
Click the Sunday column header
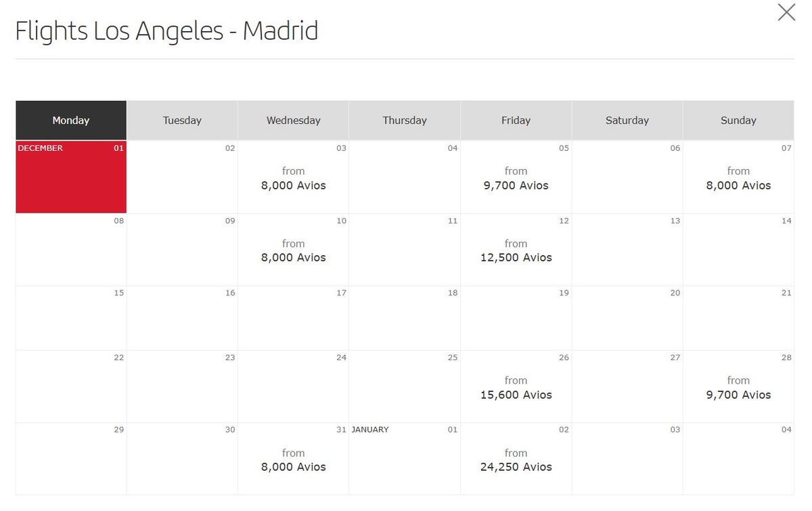(x=738, y=120)
